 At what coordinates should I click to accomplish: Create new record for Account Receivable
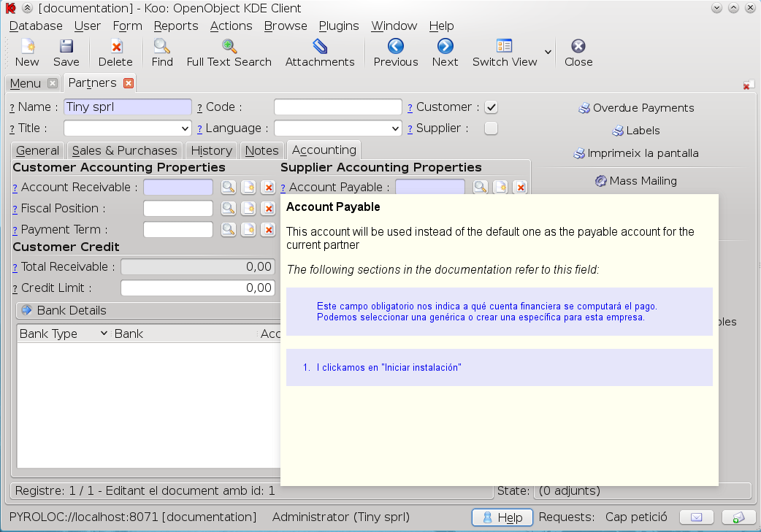(x=248, y=188)
